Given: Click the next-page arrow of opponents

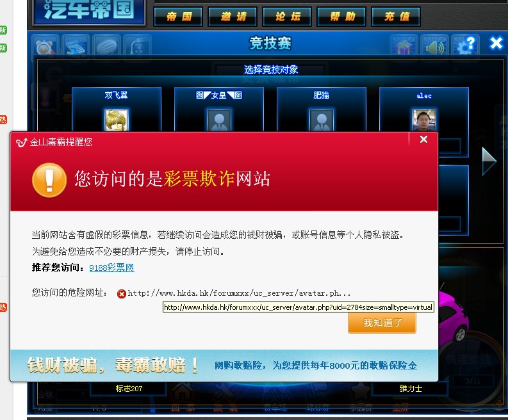Looking at the screenshot, I should pyautogui.click(x=489, y=161).
